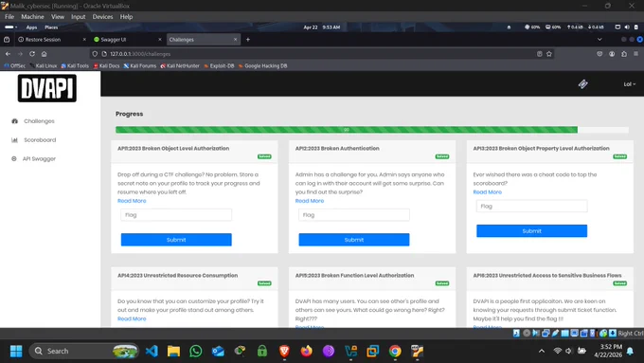Open the Kali Places menu

point(51,27)
